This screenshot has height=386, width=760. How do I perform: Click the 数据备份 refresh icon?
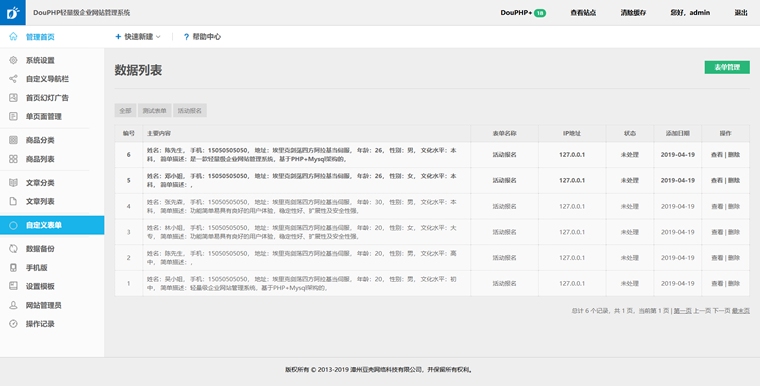[x=13, y=249]
